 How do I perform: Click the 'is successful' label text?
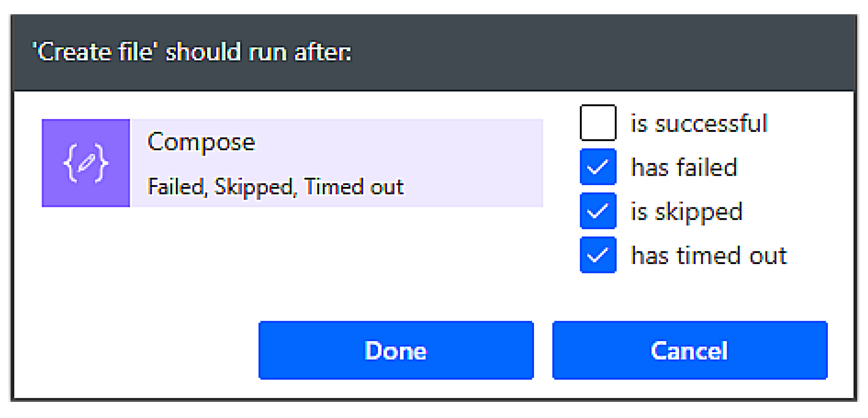pyautogui.click(x=699, y=123)
